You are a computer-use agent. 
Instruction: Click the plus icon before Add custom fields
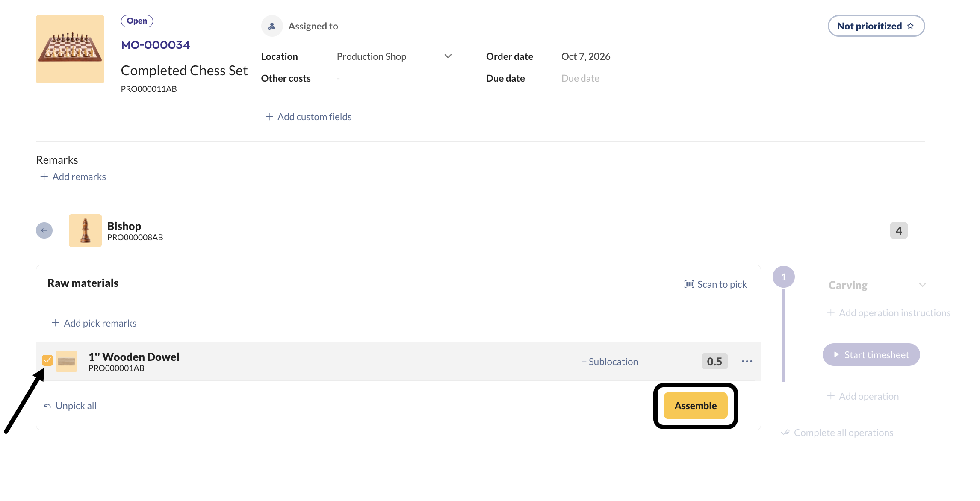click(269, 117)
